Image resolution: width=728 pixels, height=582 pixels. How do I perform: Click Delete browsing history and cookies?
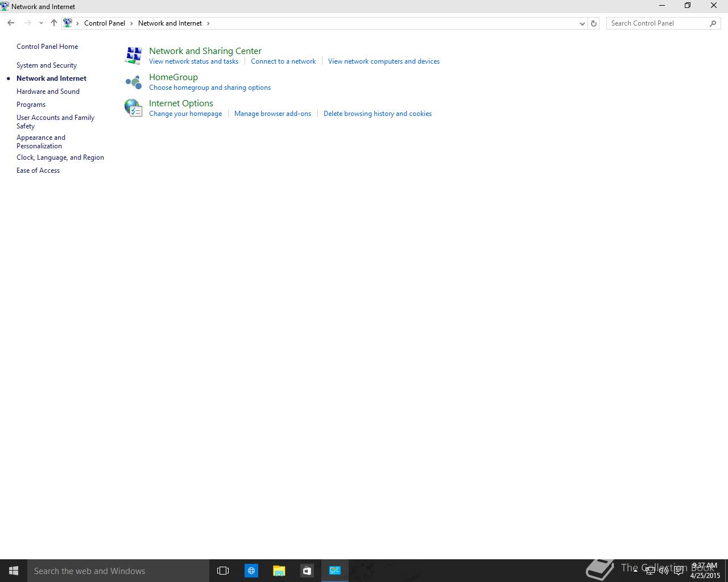point(378,114)
